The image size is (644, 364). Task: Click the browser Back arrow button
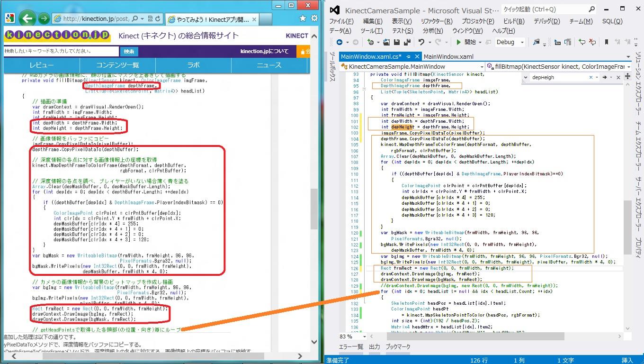(x=27, y=18)
